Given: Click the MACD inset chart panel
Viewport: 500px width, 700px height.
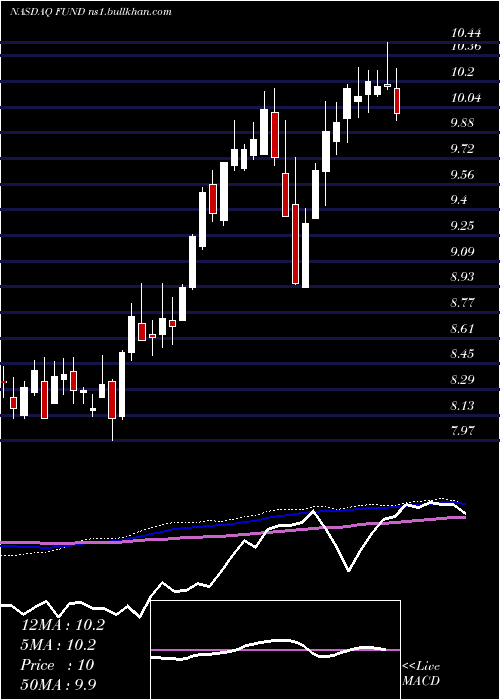Looking at the screenshot, I should pyautogui.click(x=275, y=650).
